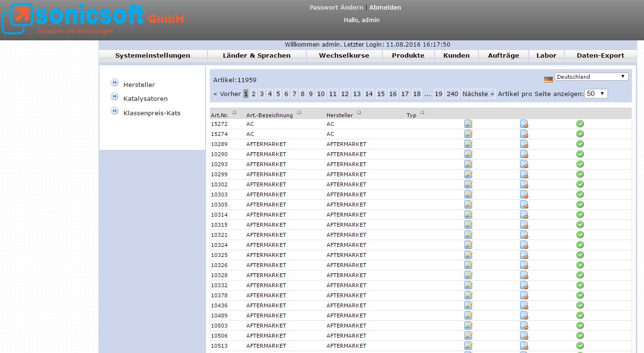Toggle active status for article 10289
The width and height of the screenshot is (644, 353).
tap(580, 144)
